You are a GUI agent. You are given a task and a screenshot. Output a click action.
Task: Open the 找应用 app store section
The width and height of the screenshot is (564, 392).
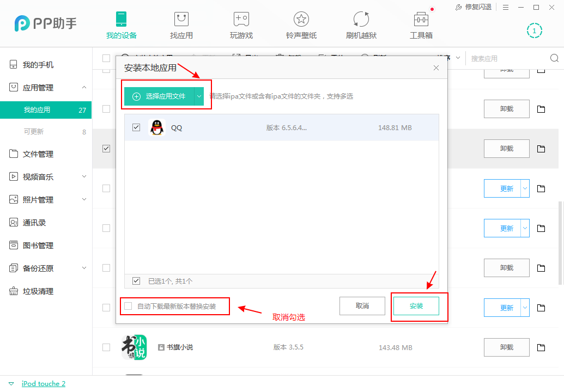[x=181, y=24]
